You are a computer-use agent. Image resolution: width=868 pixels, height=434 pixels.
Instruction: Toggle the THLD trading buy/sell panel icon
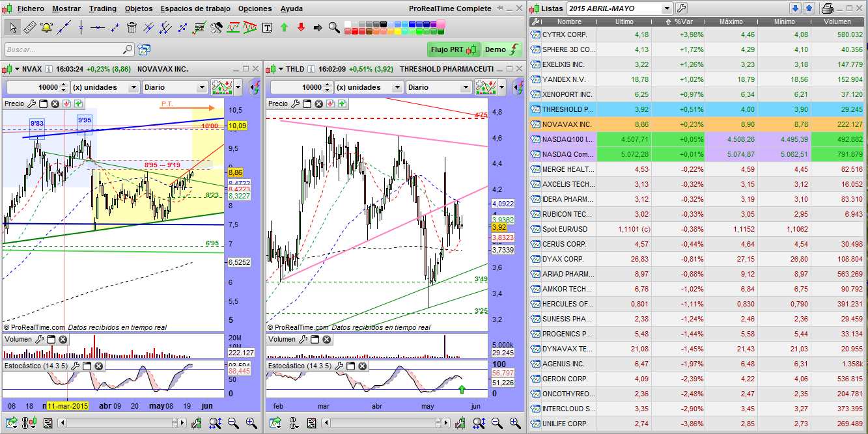coord(518,87)
